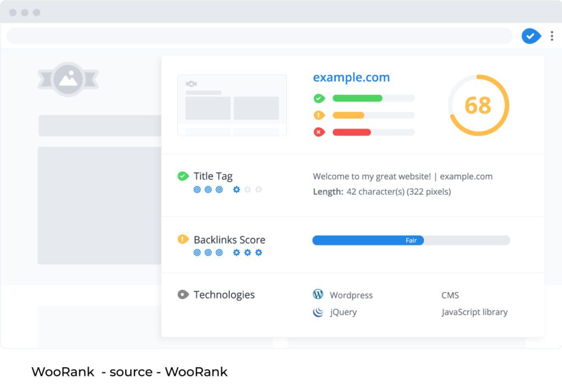Select the 'Length: 42 character(s)' text

click(x=359, y=191)
